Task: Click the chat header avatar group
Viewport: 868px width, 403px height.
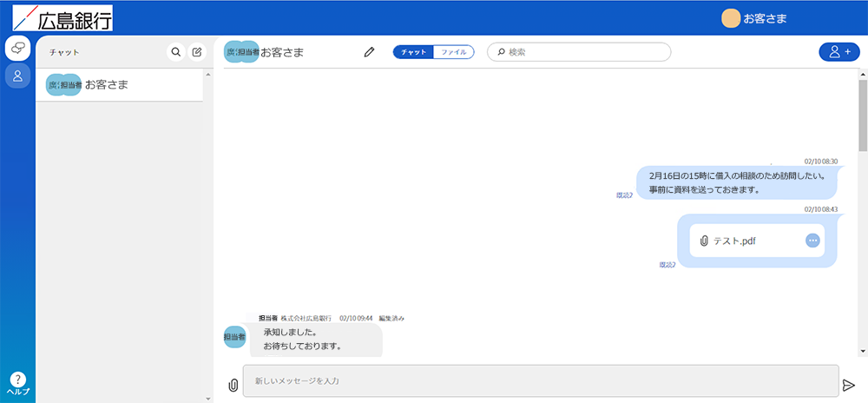Action: 241,52
